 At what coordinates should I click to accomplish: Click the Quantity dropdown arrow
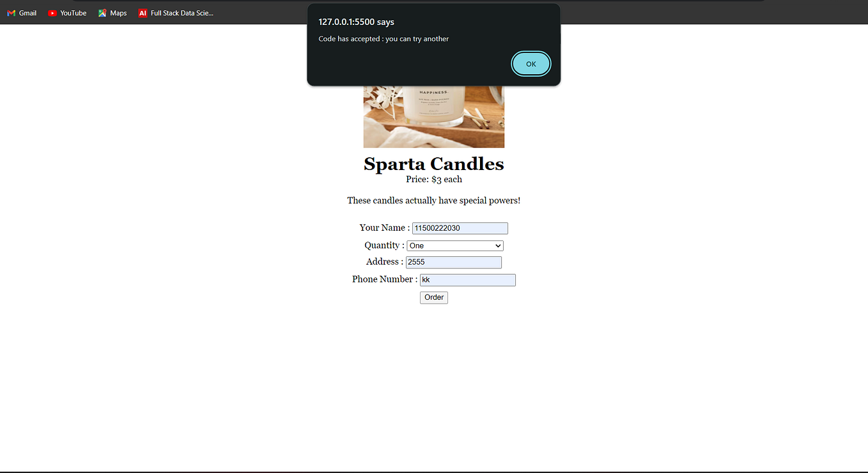coord(497,245)
